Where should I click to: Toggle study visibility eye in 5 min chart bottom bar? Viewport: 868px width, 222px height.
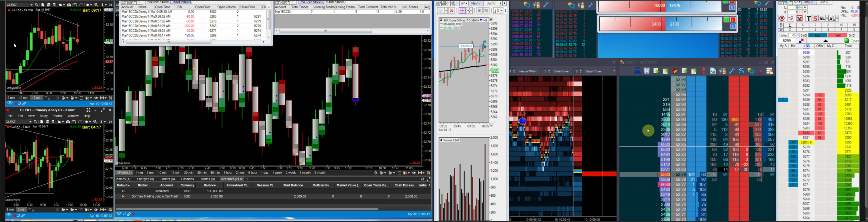[x=96, y=209]
